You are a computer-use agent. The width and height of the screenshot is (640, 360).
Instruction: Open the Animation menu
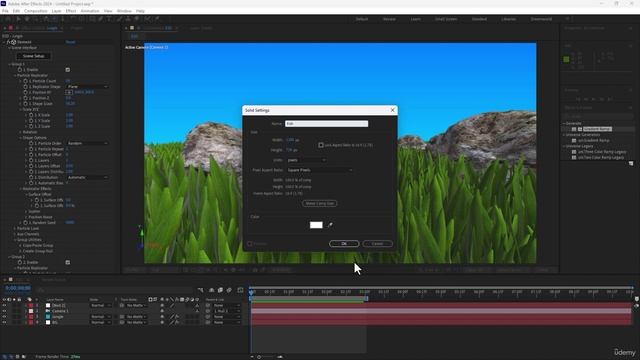click(89, 11)
